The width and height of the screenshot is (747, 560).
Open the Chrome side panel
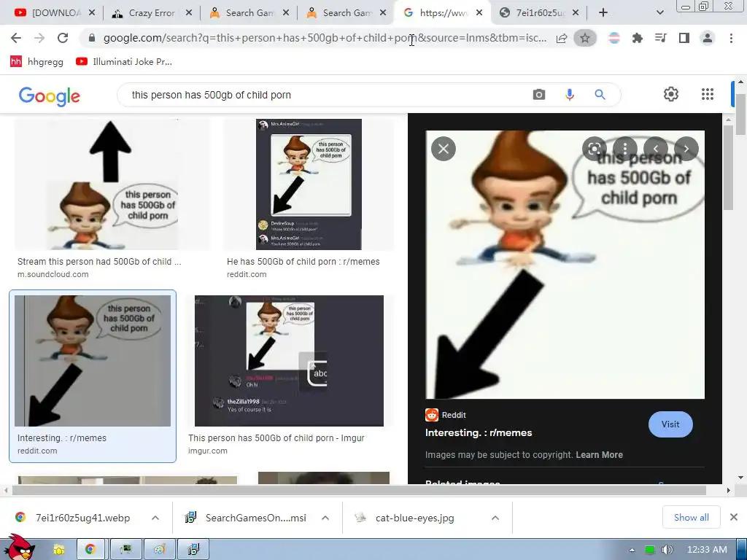click(684, 38)
